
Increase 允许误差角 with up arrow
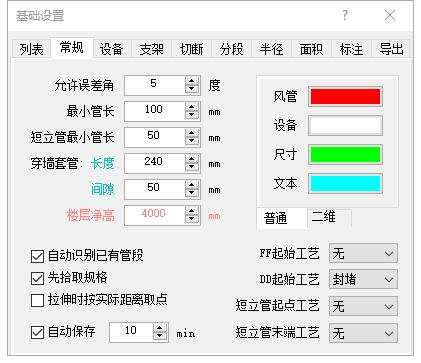tap(192, 81)
